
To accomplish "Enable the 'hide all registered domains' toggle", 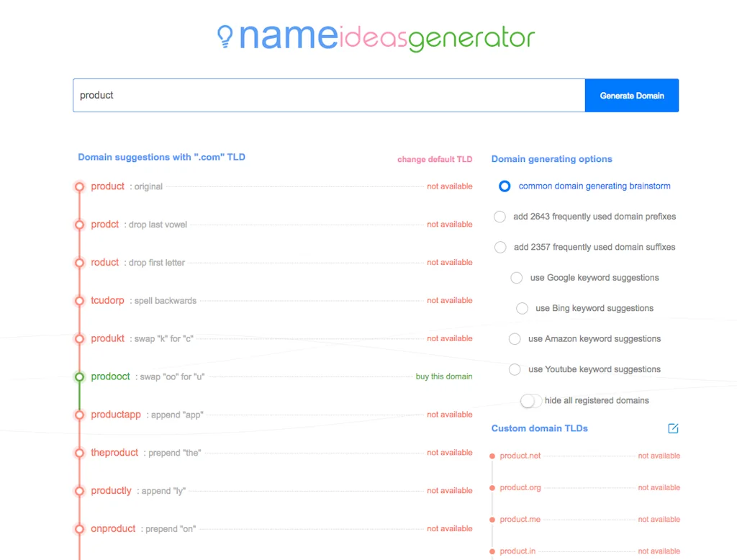I will pyautogui.click(x=530, y=400).
